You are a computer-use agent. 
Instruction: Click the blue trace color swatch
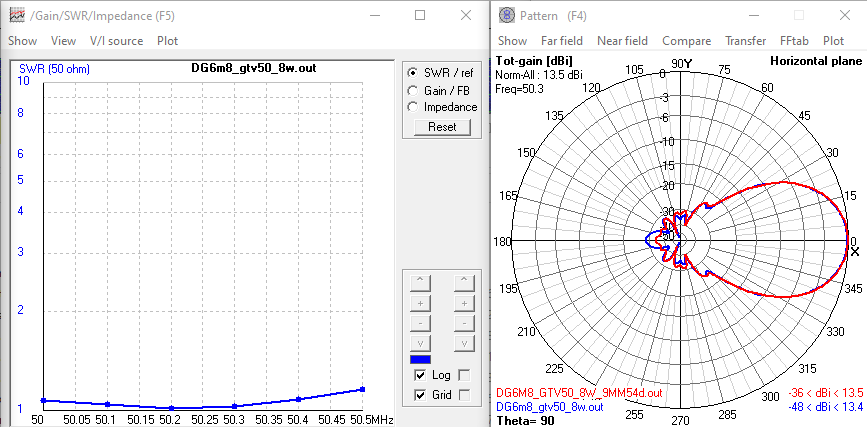pyautogui.click(x=420, y=359)
